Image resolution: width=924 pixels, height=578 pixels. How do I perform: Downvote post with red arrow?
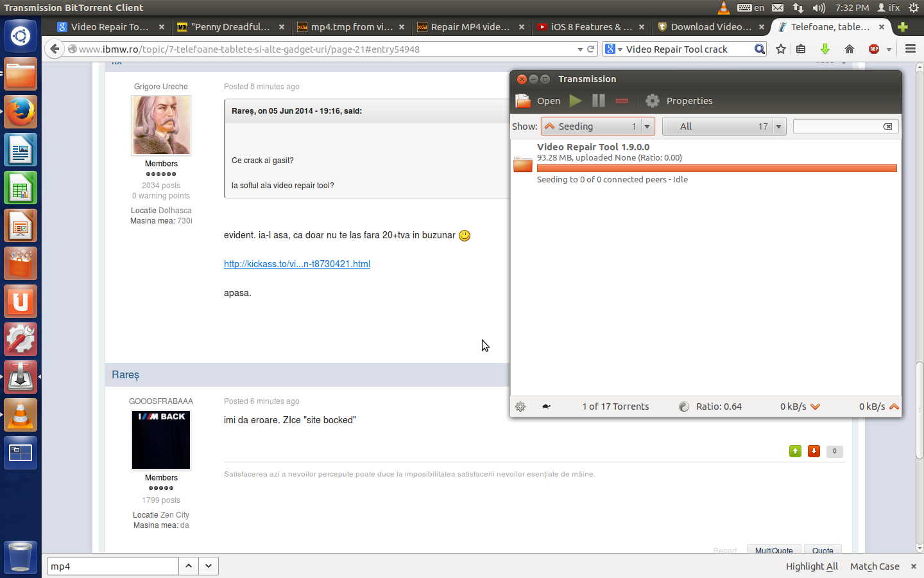click(x=814, y=451)
